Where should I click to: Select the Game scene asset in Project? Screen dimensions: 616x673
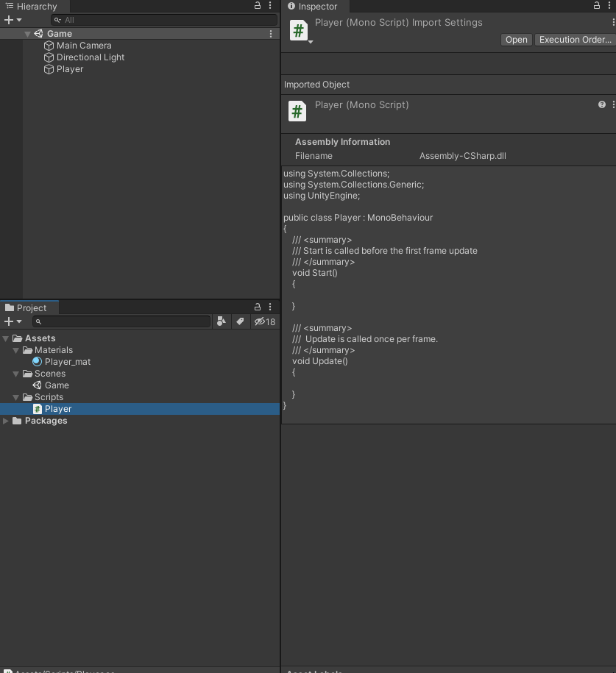[57, 385]
